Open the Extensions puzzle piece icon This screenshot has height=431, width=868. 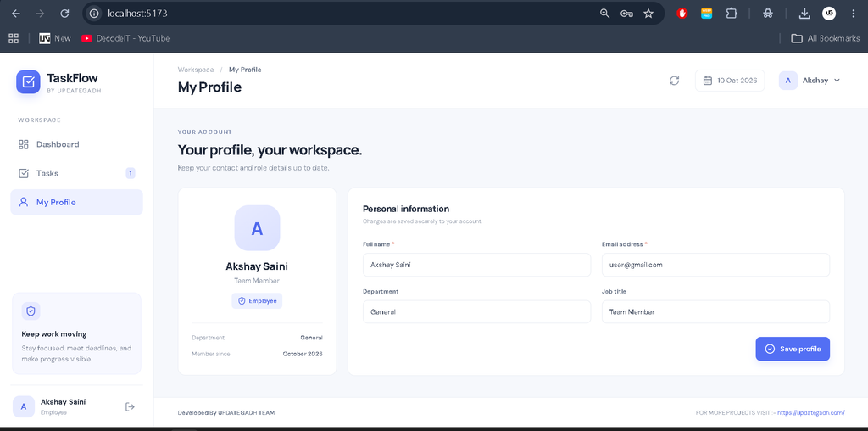point(732,14)
